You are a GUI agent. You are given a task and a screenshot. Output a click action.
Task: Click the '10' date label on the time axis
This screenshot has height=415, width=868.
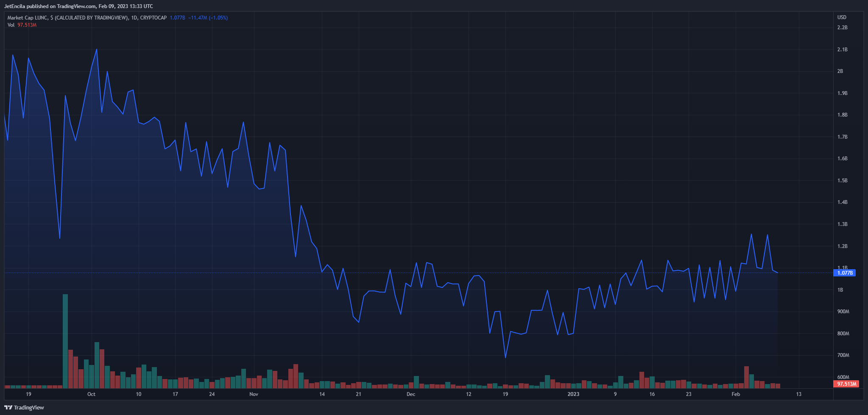point(139,394)
